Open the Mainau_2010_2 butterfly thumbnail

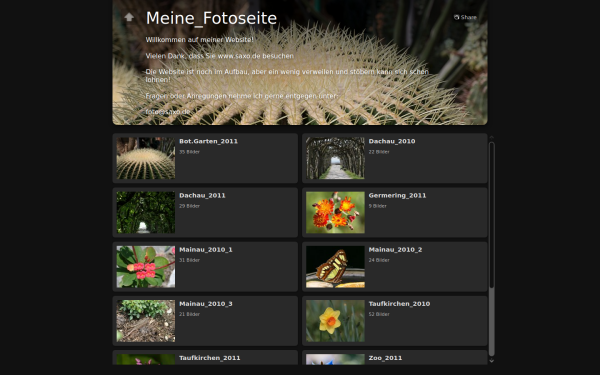(335, 267)
